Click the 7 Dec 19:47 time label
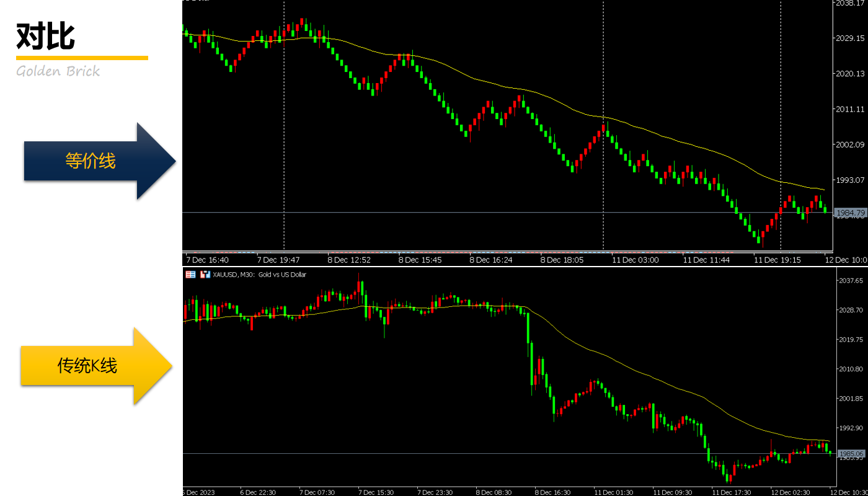The height and width of the screenshot is (496, 868). click(279, 260)
